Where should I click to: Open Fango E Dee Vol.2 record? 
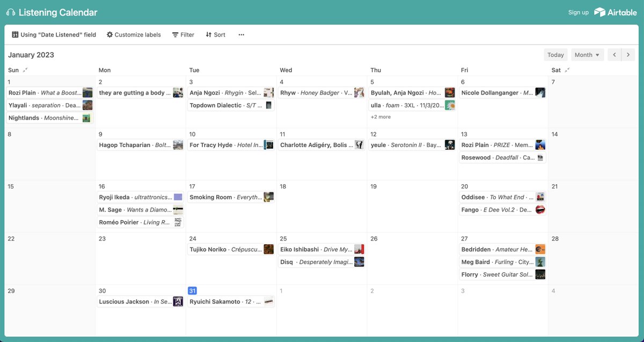tap(503, 210)
